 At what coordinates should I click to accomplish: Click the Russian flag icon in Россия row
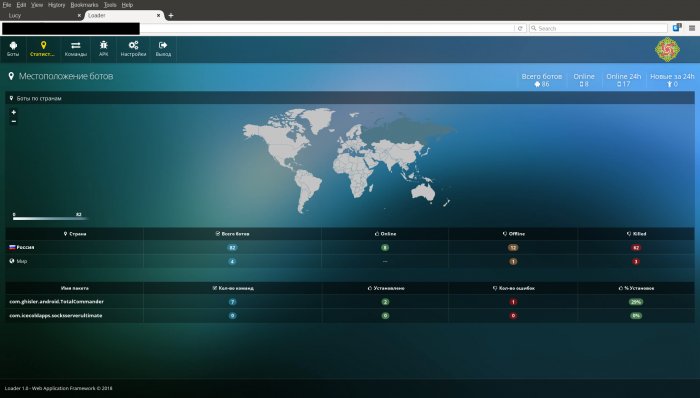tap(12, 247)
